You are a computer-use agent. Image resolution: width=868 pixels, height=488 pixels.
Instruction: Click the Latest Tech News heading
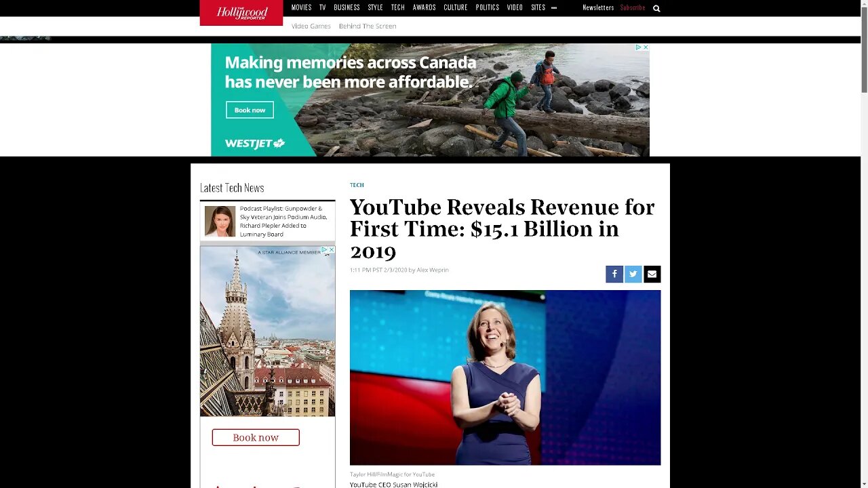pyautogui.click(x=232, y=188)
